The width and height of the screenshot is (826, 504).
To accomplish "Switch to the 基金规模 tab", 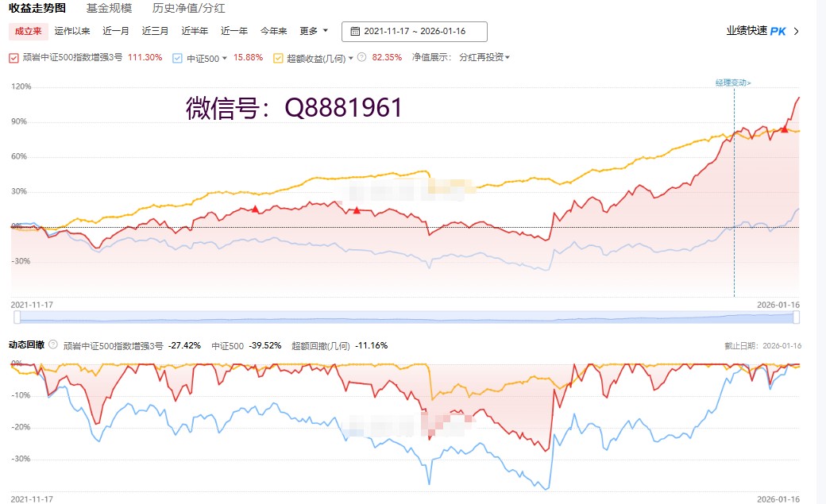I will pyautogui.click(x=109, y=9).
